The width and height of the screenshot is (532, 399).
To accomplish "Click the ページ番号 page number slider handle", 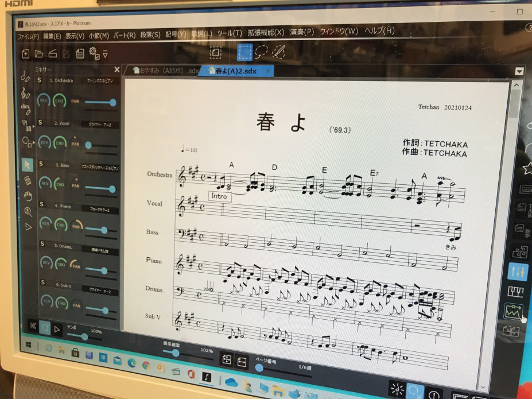I will 259,368.
